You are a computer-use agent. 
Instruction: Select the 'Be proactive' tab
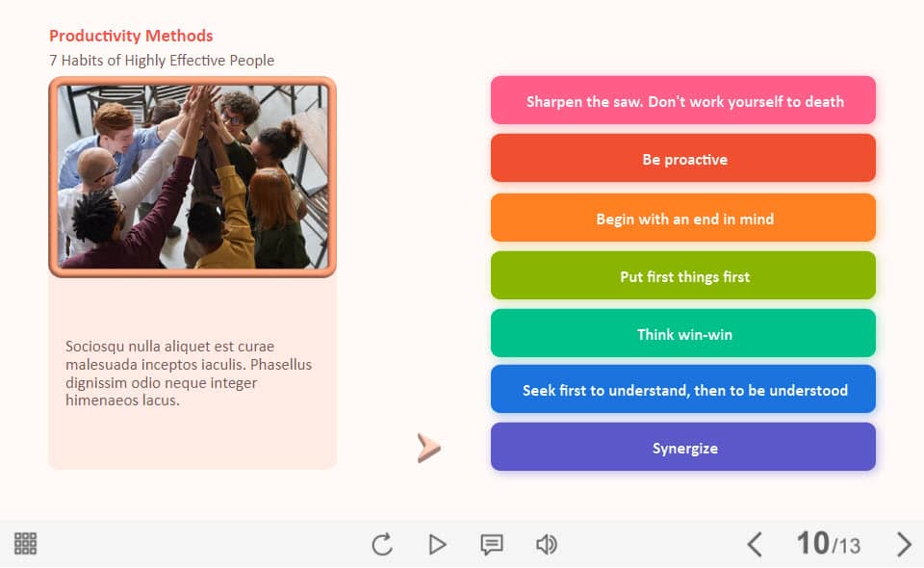(x=683, y=159)
